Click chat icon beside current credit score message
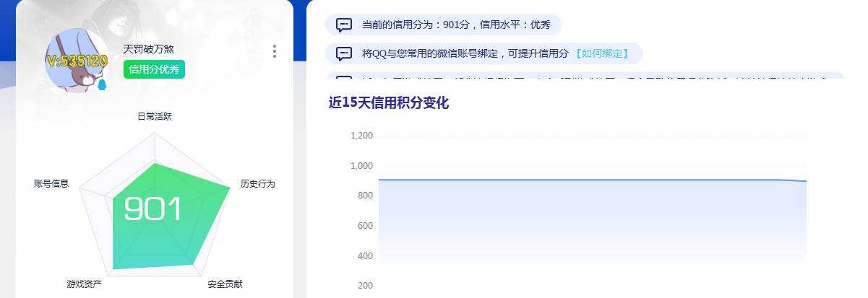 pyautogui.click(x=345, y=25)
